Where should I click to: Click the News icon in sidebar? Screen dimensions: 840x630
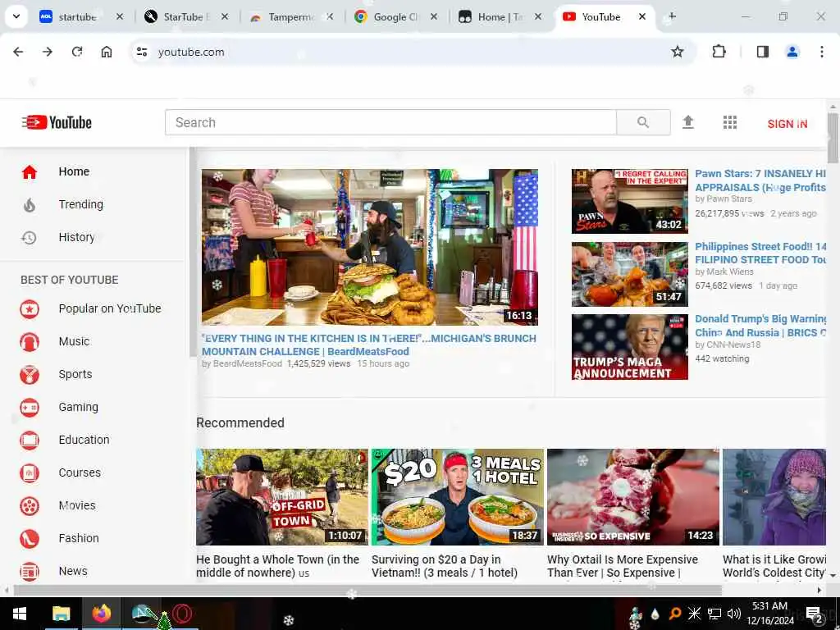click(x=30, y=572)
